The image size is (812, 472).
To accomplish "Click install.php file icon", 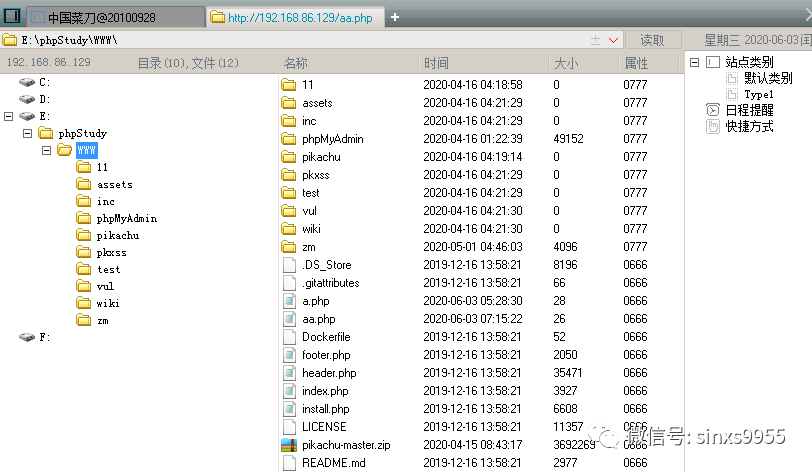I will point(289,409).
